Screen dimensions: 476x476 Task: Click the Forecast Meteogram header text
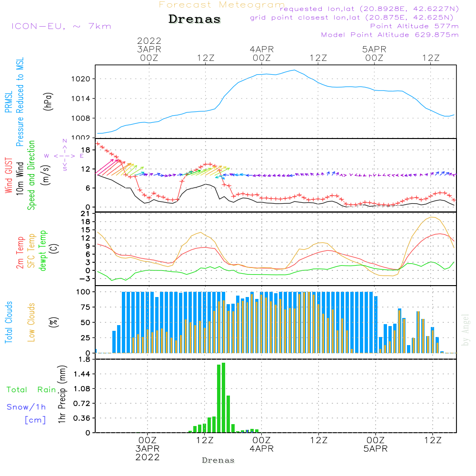pos(221,5)
